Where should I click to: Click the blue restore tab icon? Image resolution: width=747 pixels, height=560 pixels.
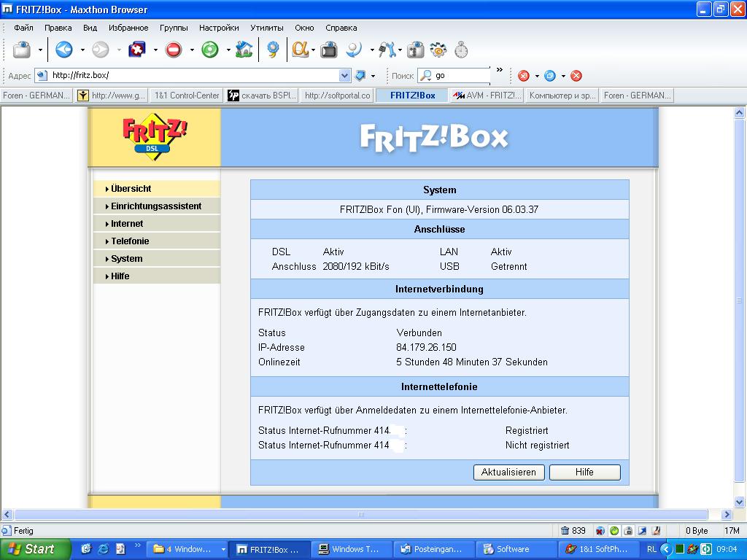click(550, 76)
